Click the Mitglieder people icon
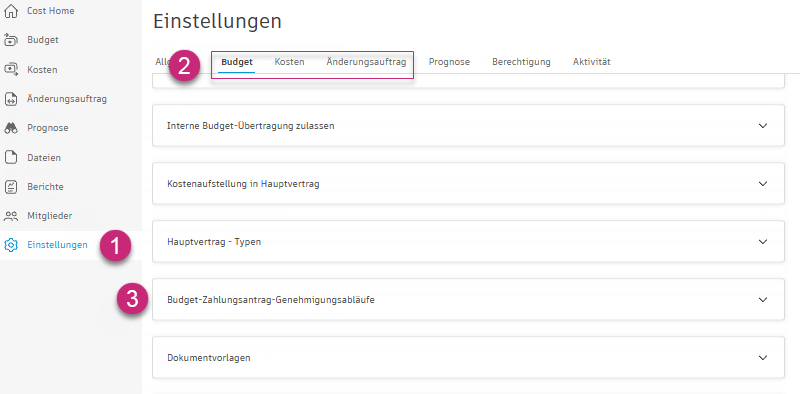This screenshot has height=394, width=800. click(11, 216)
